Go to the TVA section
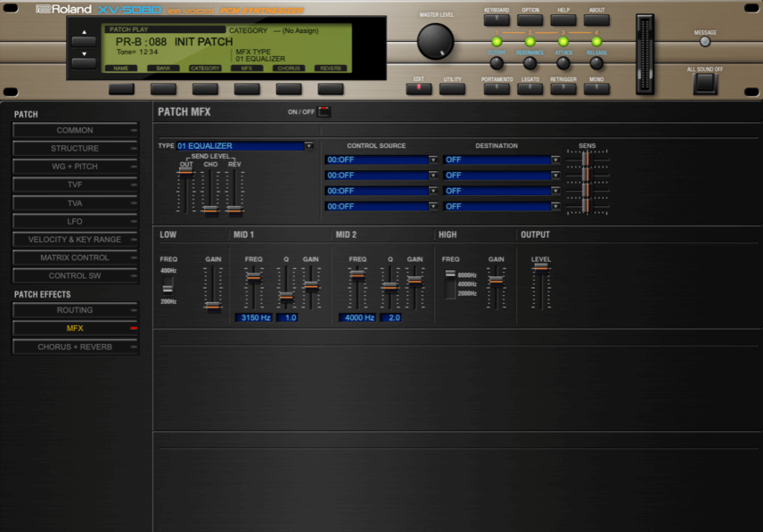 [x=75, y=203]
